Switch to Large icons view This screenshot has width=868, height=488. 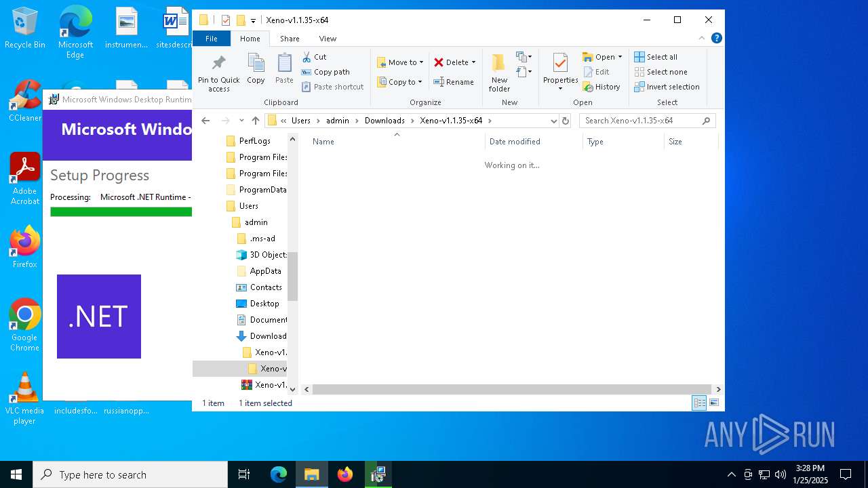click(713, 403)
